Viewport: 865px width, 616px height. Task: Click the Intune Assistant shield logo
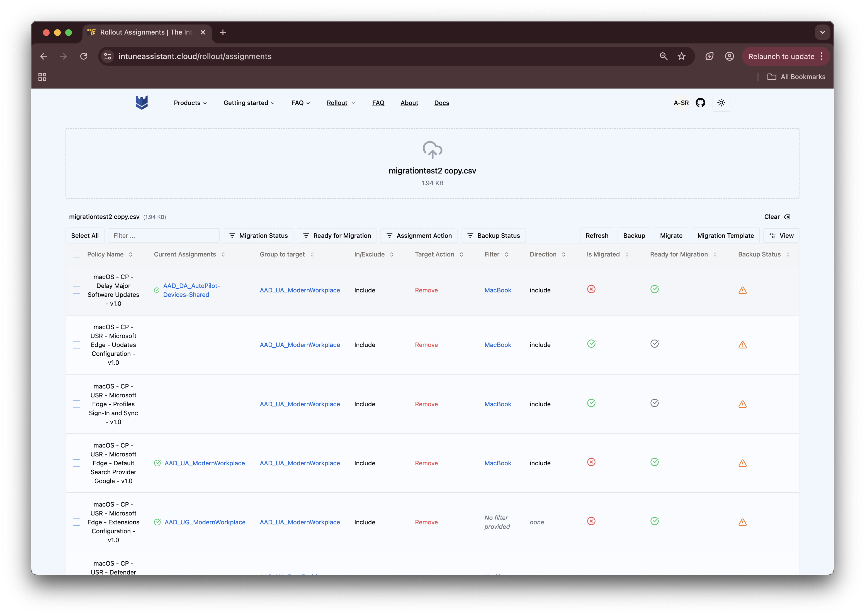pos(142,102)
